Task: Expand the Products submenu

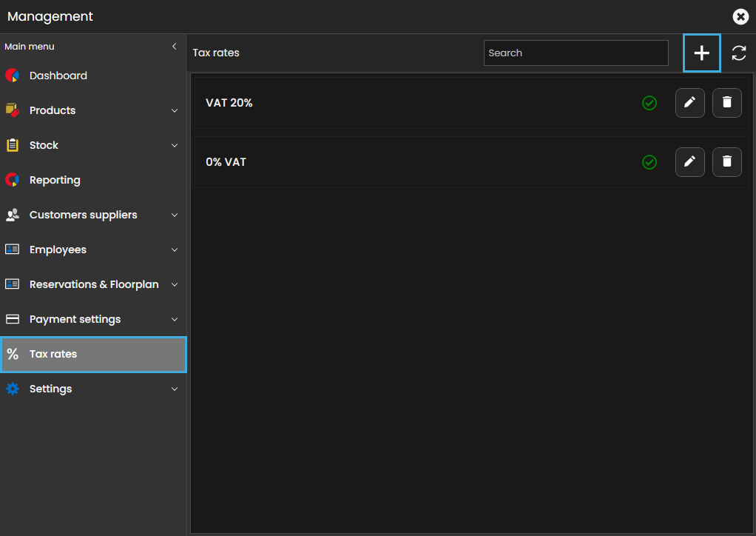Action: click(175, 110)
